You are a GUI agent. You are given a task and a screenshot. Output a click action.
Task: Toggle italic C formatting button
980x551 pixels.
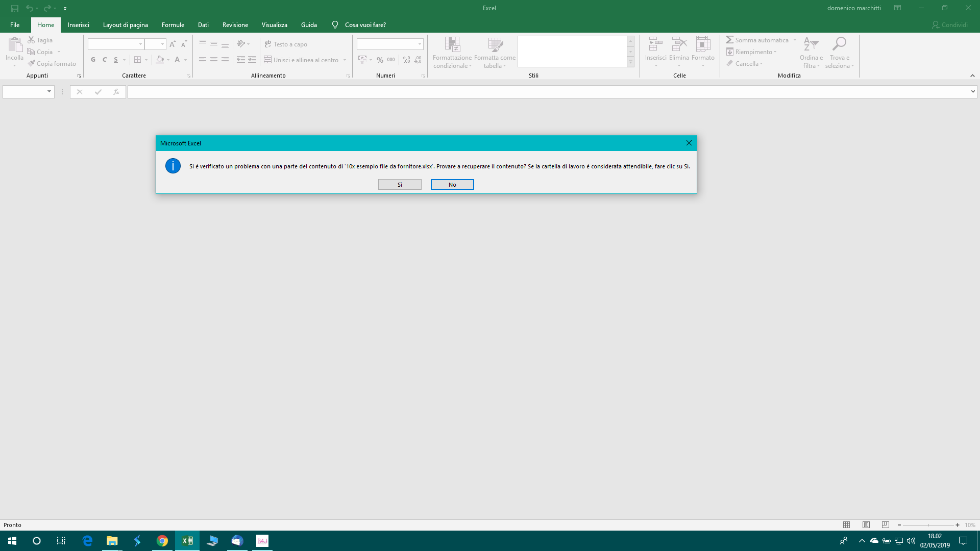pos(105,60)
